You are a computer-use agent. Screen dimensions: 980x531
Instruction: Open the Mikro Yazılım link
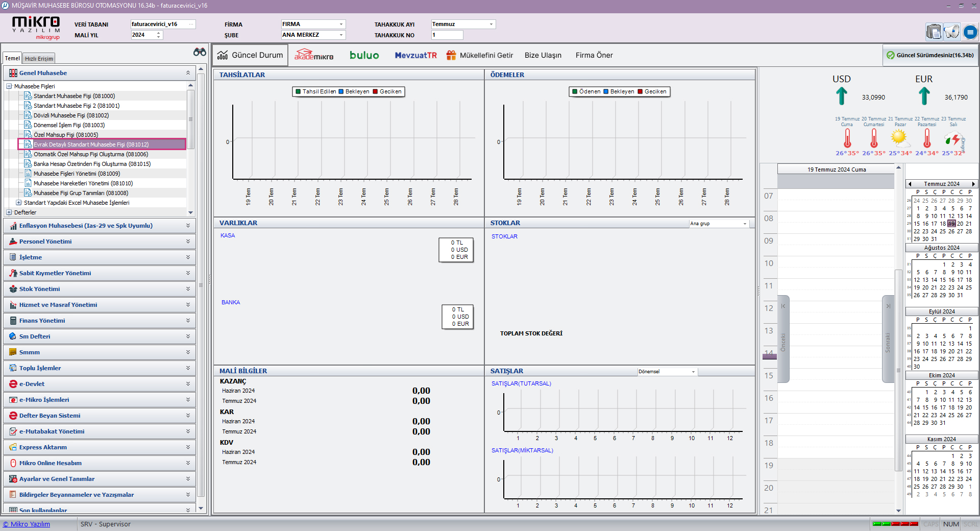[x=27, y=524]
